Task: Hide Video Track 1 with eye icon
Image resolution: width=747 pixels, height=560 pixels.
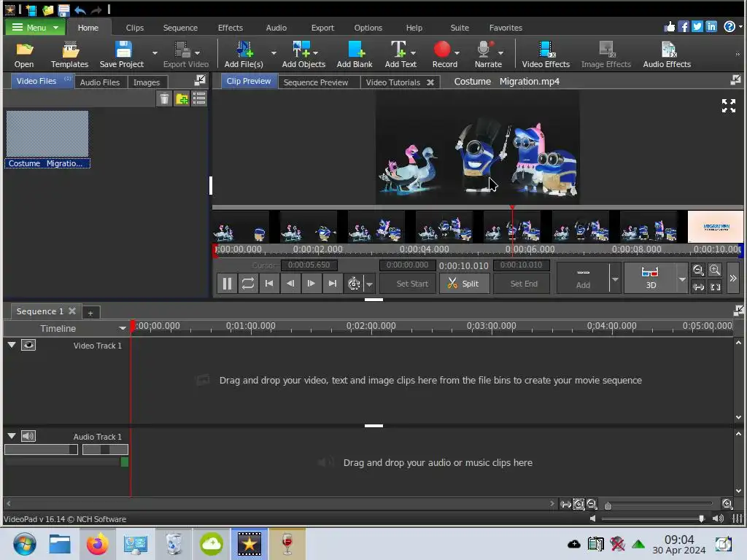Action: click(x=28, y=345)
